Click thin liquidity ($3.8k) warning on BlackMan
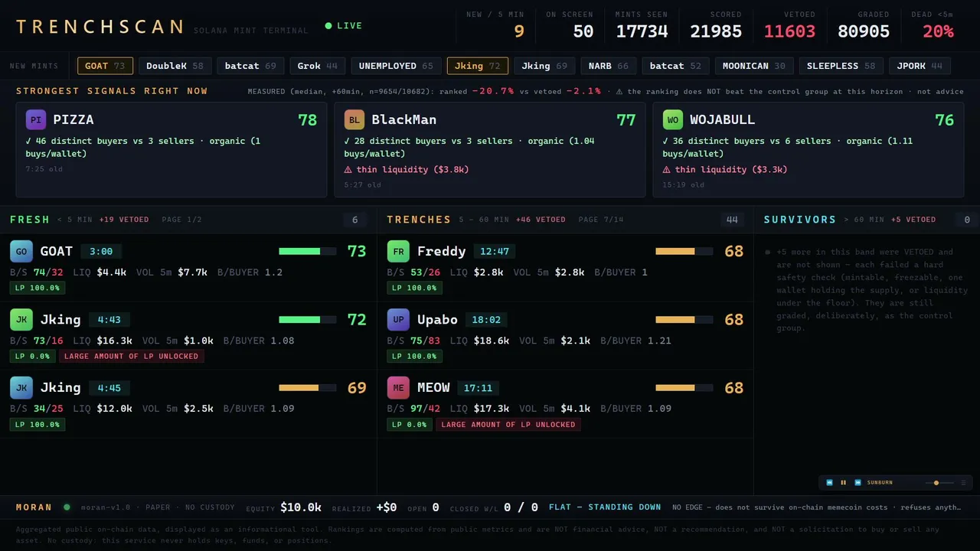Image resolution: width=980 pixels, height=551 pixels. [x=407, y=169]
